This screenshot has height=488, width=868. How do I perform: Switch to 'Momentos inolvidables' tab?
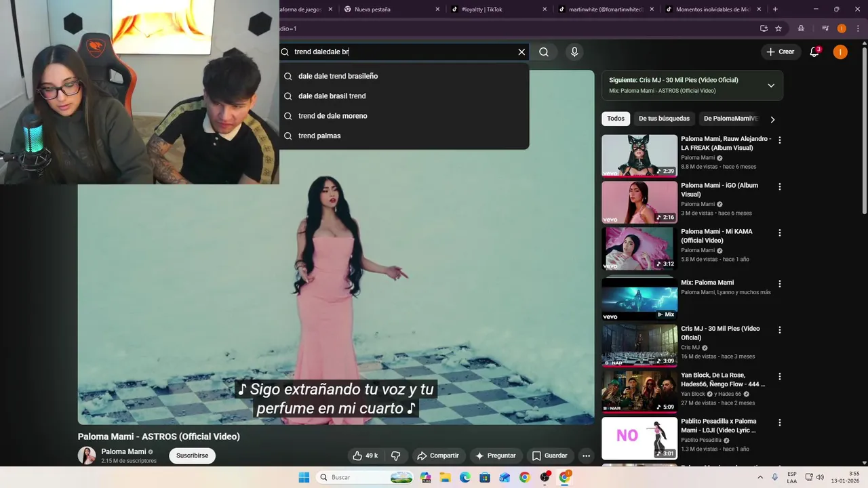(712, 9)
